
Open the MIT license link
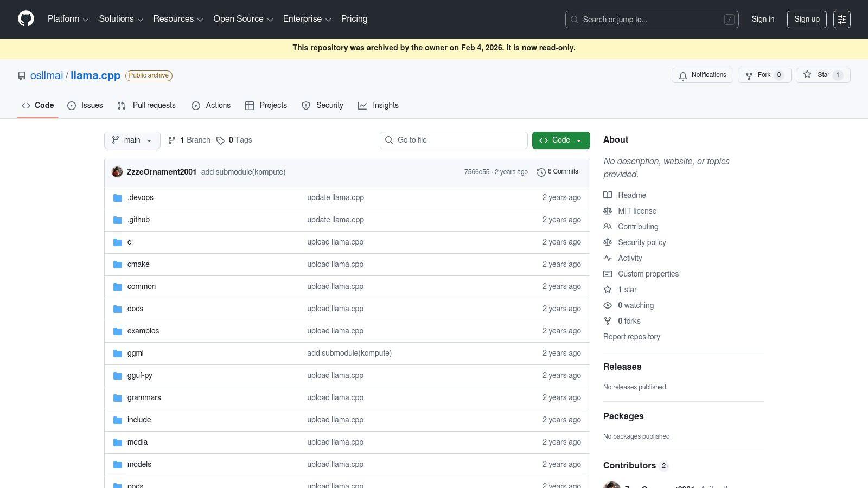pyautogui.click(x=637, y=211)
